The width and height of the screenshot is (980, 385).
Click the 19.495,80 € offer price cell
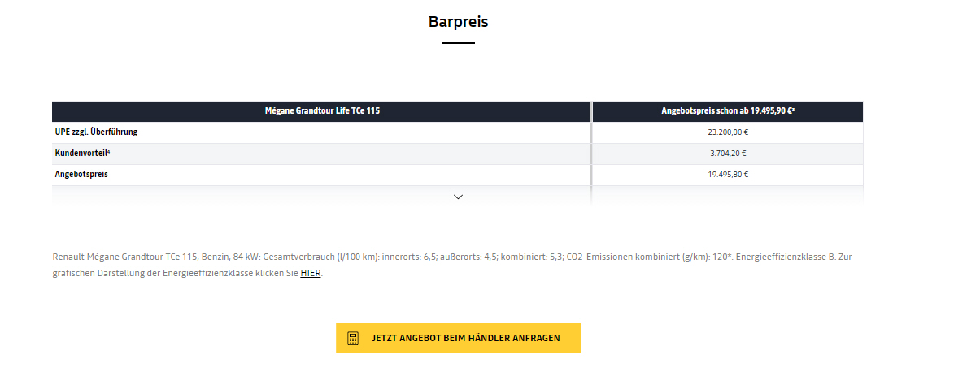[728, 175]
